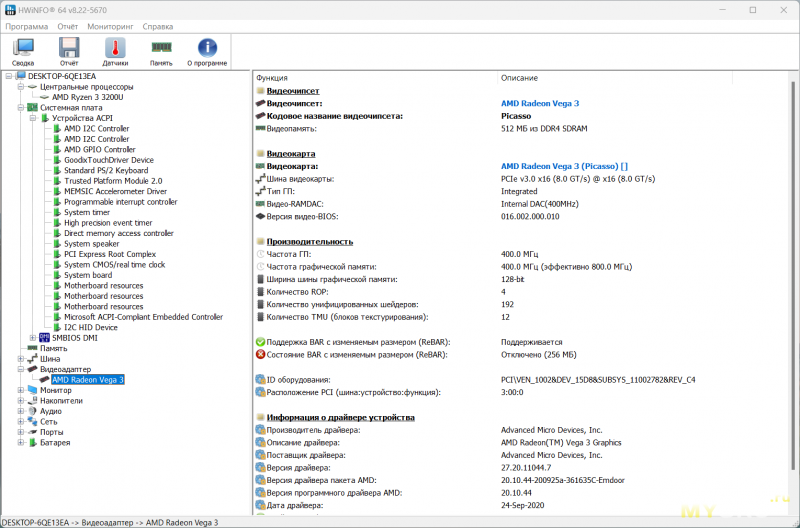The width and height of the screenshot is (800, 528).
Task: Expand the SMBIOS DMI branch
Action: click(x=33, y=338)
